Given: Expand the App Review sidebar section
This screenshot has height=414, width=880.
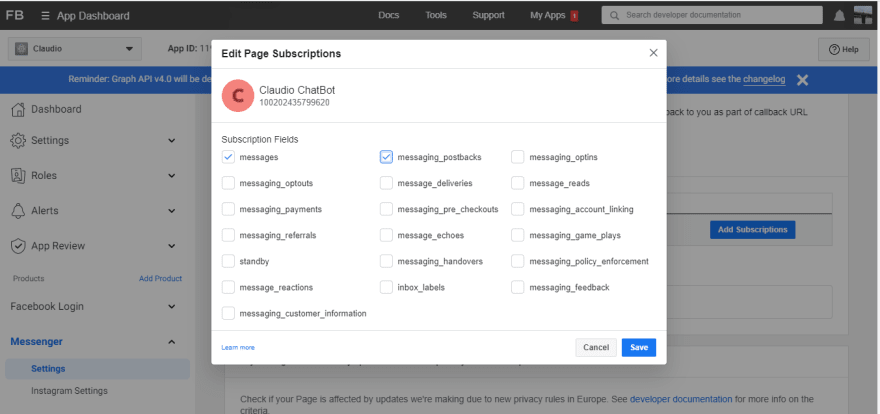Looking at the screenshot, I should 172,246.
